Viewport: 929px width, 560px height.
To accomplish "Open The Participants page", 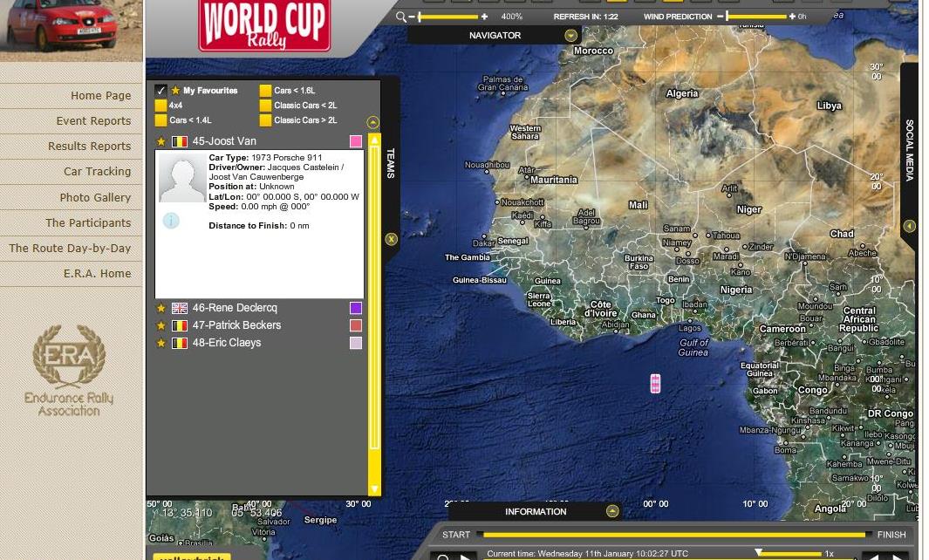I will (x=88, y=223).
